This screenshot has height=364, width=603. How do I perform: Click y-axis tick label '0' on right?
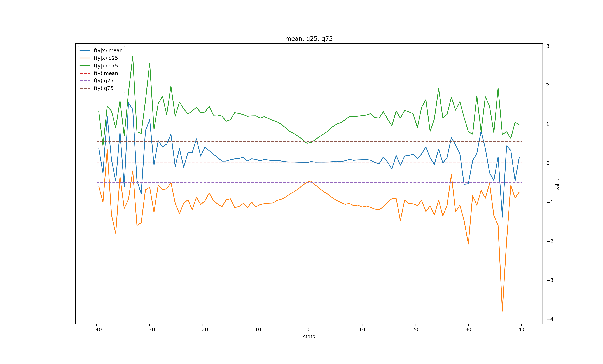pyautogui.click(x=548, y=163)
